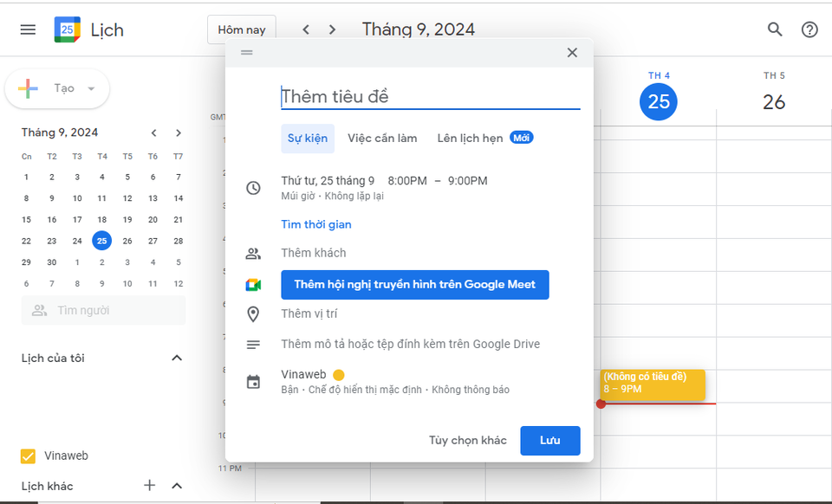Switch to the "Lên lịch hẹn" tab

(x=470, y=139)
